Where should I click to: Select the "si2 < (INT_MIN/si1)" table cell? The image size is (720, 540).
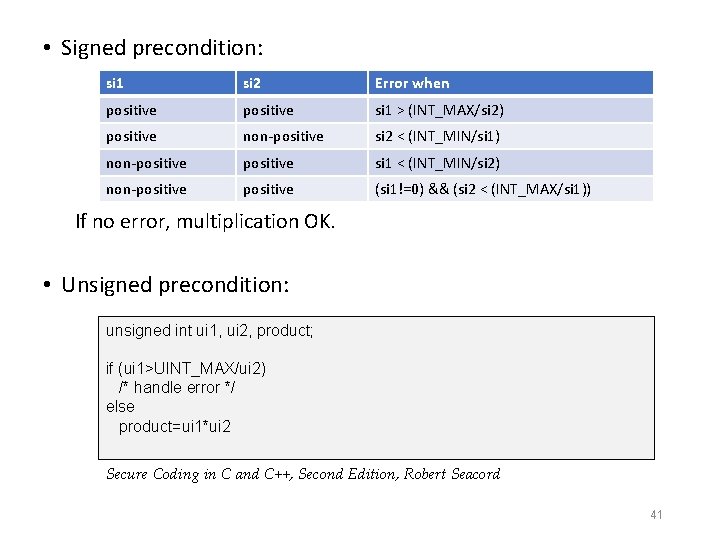(437, 136)
